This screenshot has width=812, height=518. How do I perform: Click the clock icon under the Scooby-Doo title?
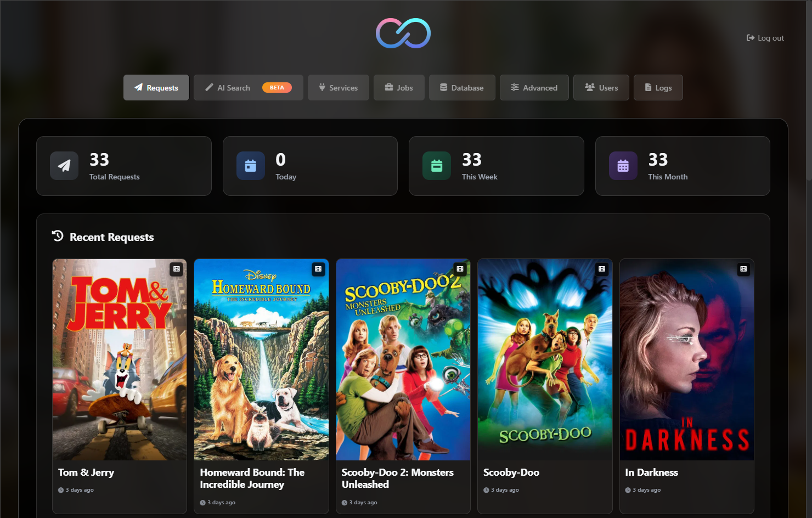[x=486, y=490]
